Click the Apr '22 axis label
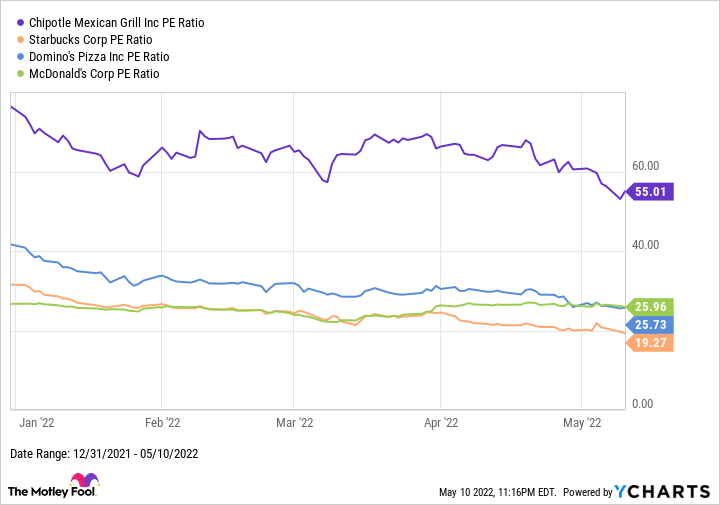Image resolution: width=720 pixels, height=505 pixels. tap(441, 422)
